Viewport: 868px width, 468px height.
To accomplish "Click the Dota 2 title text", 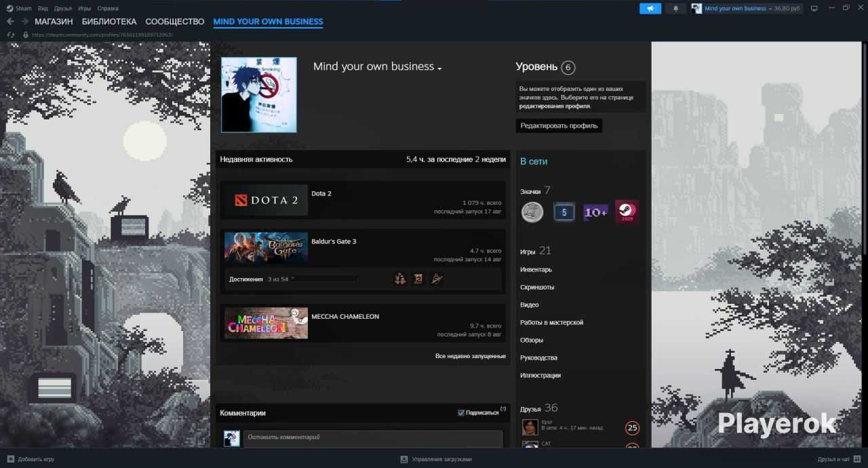I will click(321, 193).
